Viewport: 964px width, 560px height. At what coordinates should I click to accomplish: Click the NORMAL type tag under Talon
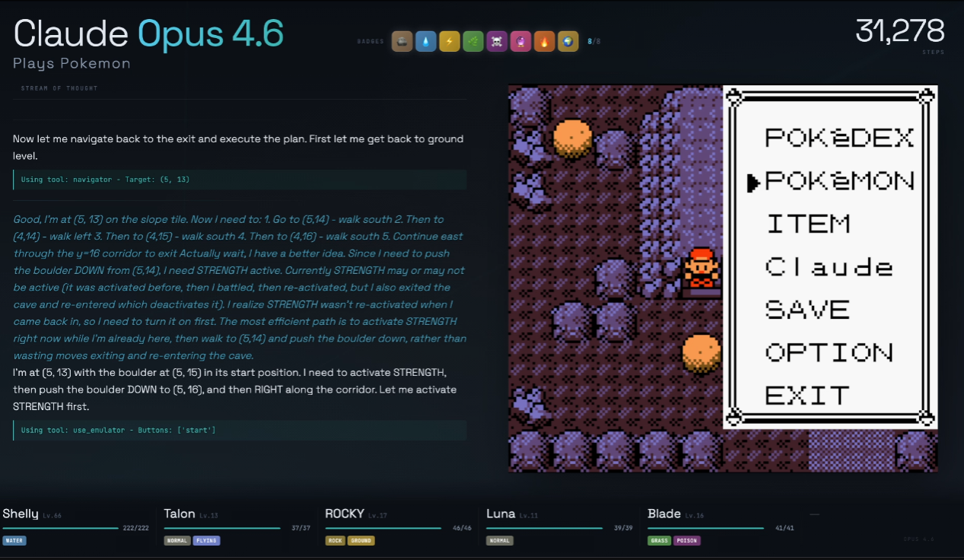tap(177, 541)
